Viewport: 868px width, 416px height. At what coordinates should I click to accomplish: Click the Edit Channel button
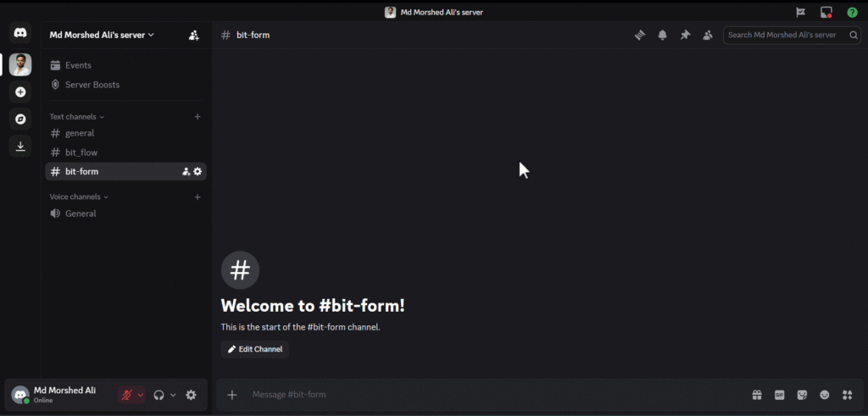(255, 349)
